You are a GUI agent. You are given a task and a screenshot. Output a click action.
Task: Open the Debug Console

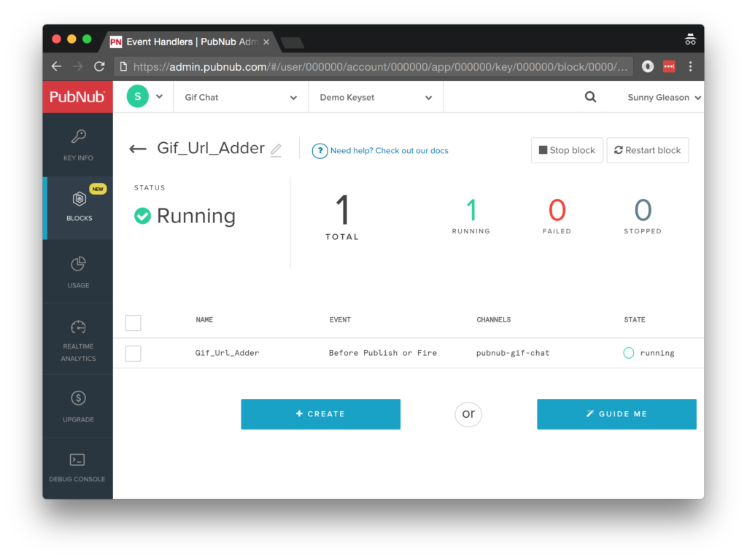(77, 467)
